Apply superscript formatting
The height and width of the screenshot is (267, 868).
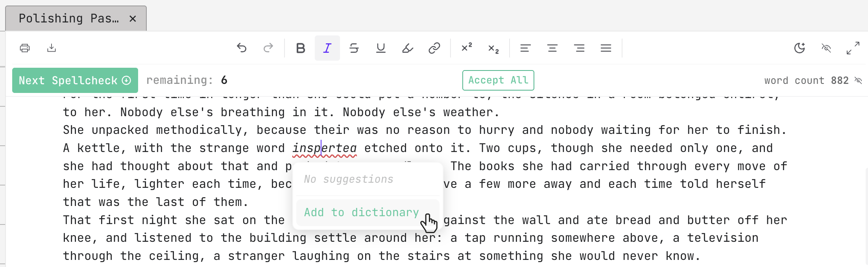click(467, 48)
